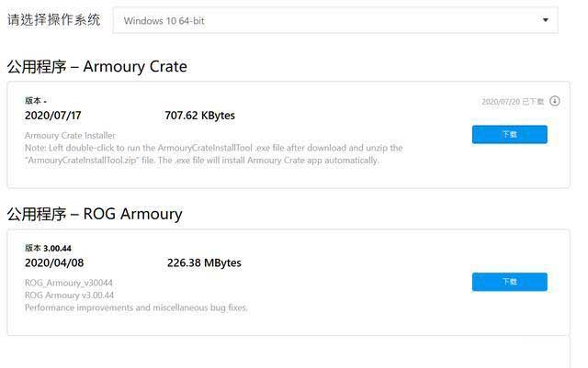
Task: Click the 707.62 KBytes file size
Action: pyautogui.click(x=200, y=116)
